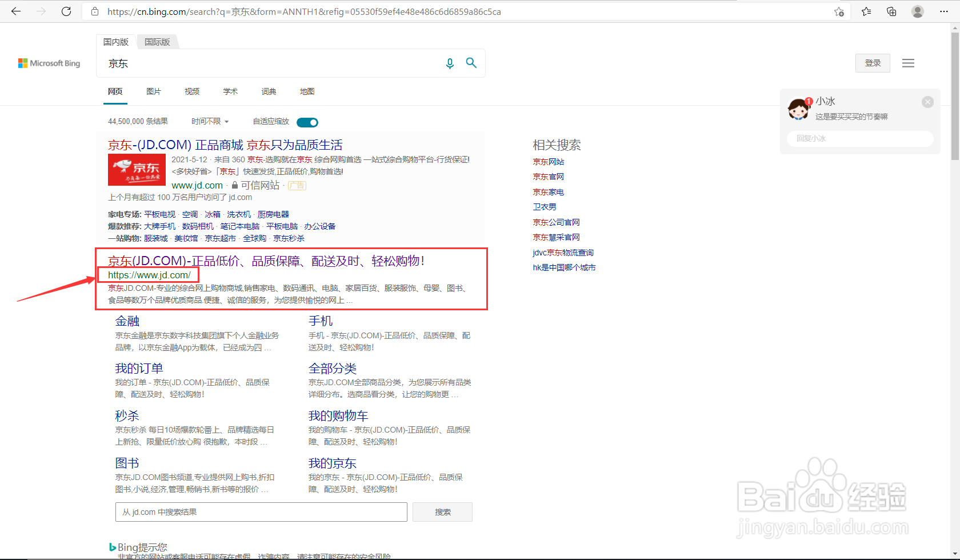Open related search 卫衣男
The image size is (960, 560).
(545, 207)
